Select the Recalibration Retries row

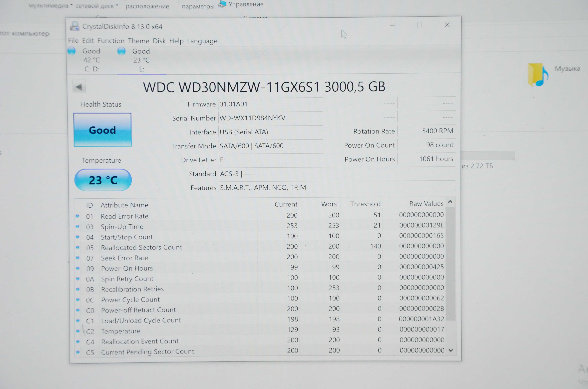(x=260, y=289)
